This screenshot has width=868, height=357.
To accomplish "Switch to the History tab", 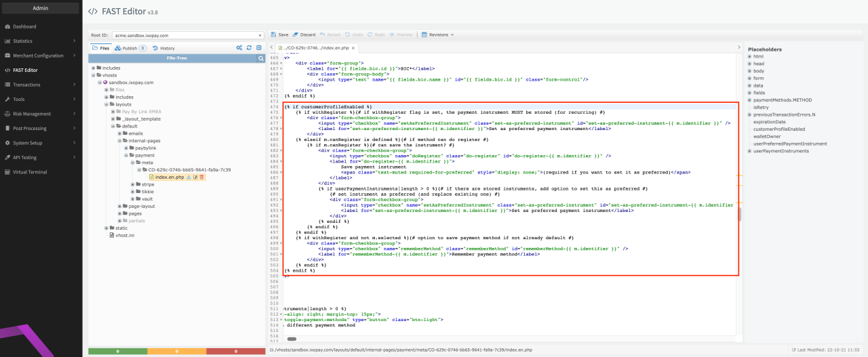I will click(x=163, y=48).
